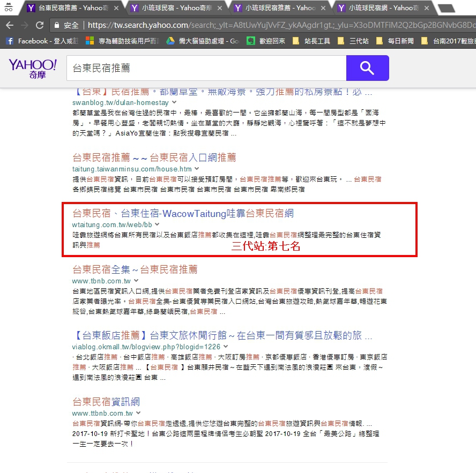Screen dimensions: 476x473
Task: Click the taitung.taiwanminsu.com/house.htm URL
Action: click(132, 169)
